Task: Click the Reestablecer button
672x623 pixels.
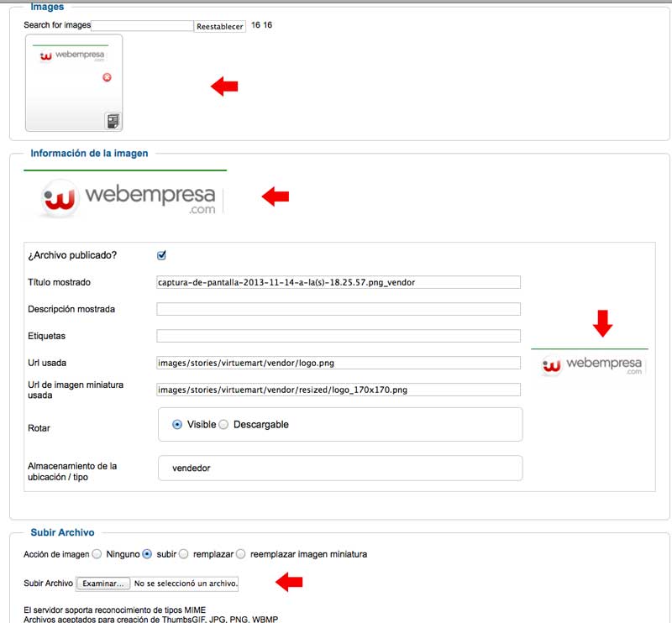Action: (x=220, y=26)
